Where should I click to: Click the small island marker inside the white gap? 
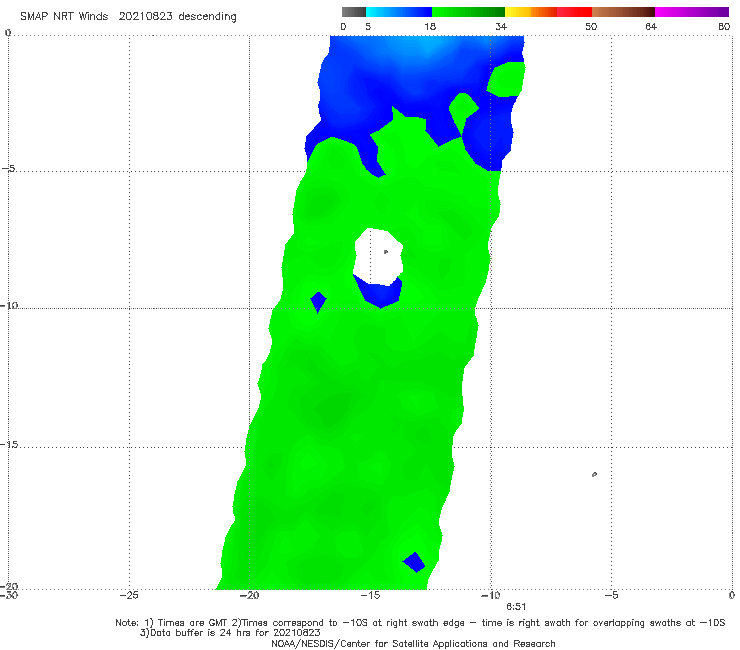click(386, 252)
